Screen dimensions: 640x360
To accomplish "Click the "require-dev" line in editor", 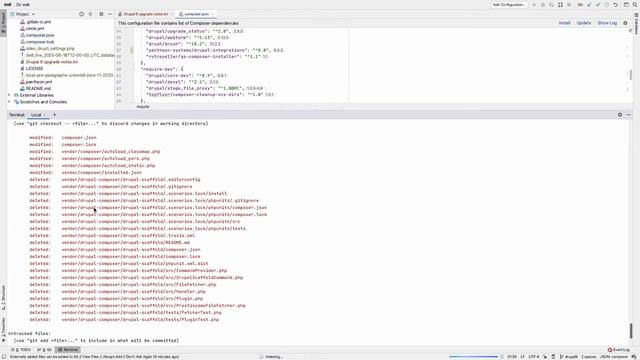I will pyautogui.click(x=162, y=69).
